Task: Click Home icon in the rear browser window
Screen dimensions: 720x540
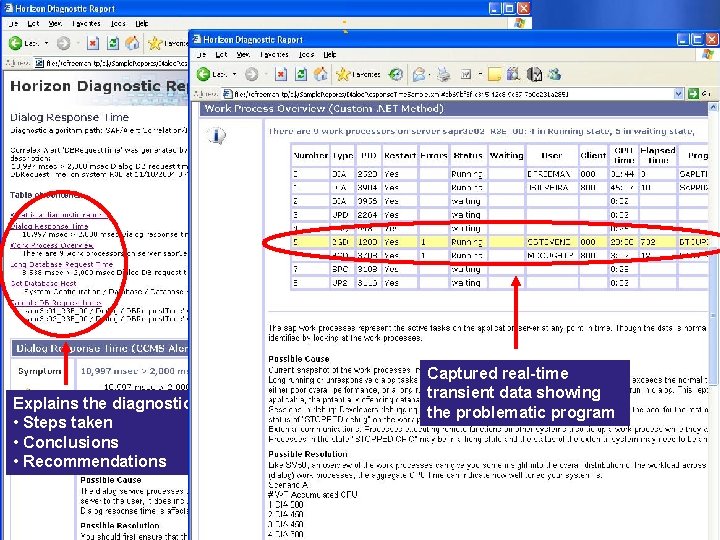Action: tap(132, 43)
